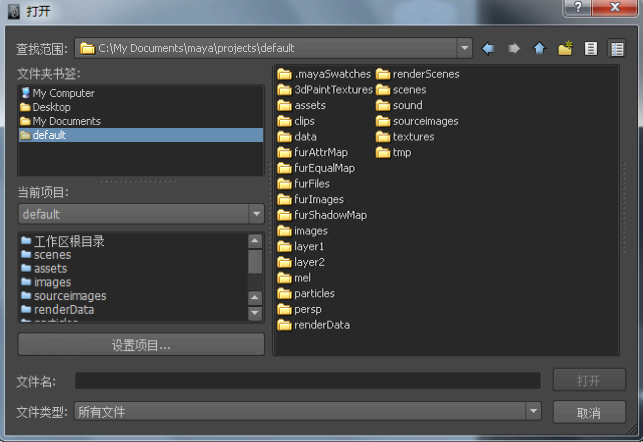This screenshot has height=442, width=643.
Task: Select the furFiles folder
Action: [x=303, y=184]
